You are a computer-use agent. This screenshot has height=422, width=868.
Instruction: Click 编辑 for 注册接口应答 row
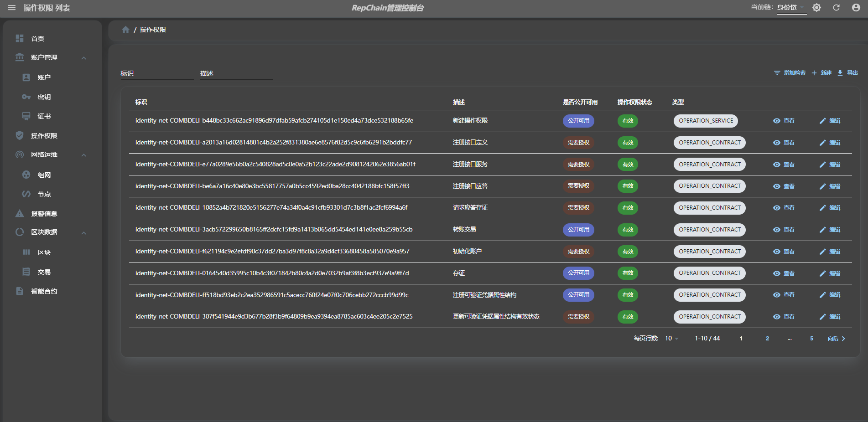(x=830, y=186)
